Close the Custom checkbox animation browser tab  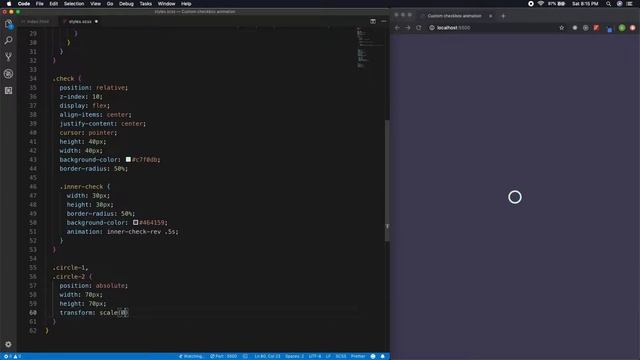[x=490, y=16]
